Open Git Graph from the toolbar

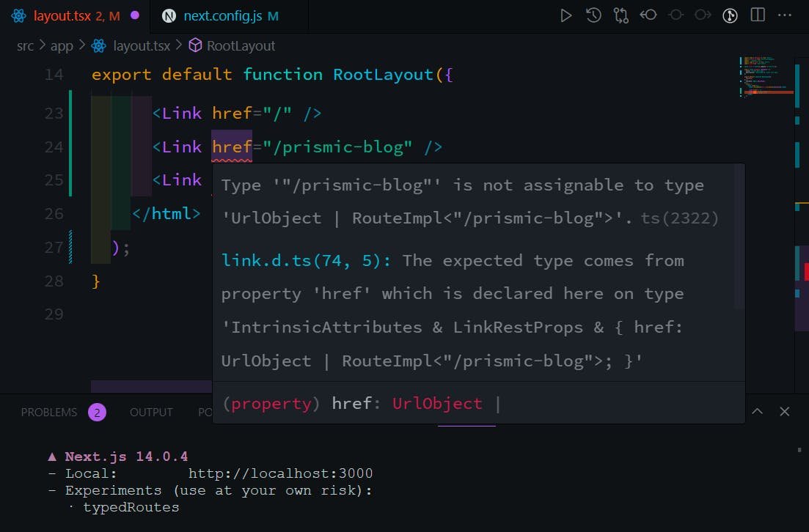tap(730, 15)
